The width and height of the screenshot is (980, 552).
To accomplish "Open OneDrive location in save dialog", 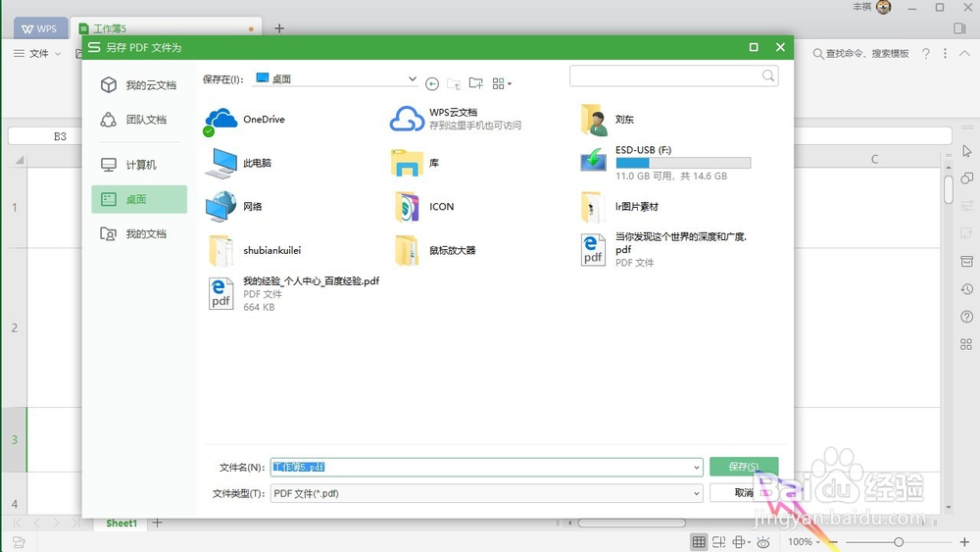I will pos(245,120).
